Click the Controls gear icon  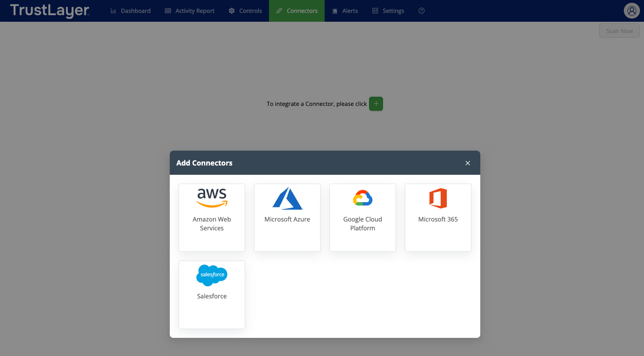click(231, 11)
